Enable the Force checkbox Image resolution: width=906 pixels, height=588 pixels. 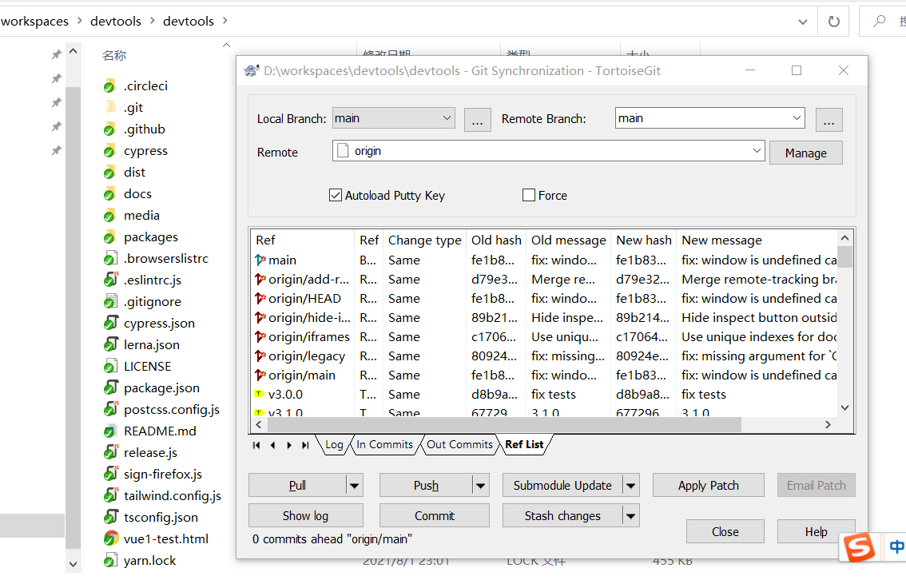528,195
